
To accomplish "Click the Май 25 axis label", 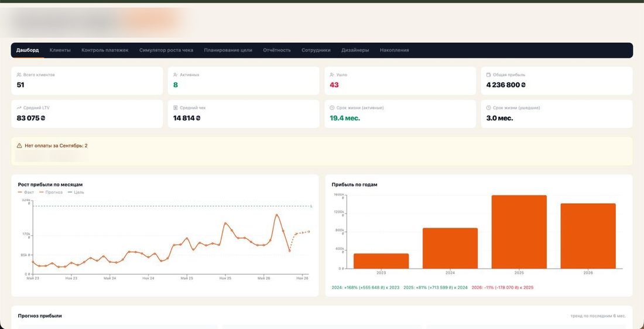I will coord(187,278).
